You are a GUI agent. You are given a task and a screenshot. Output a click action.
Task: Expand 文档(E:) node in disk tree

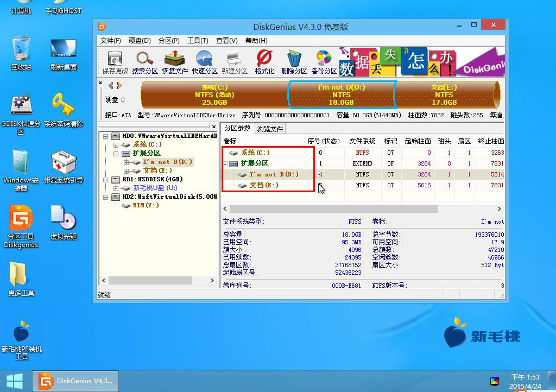[126, 171]
